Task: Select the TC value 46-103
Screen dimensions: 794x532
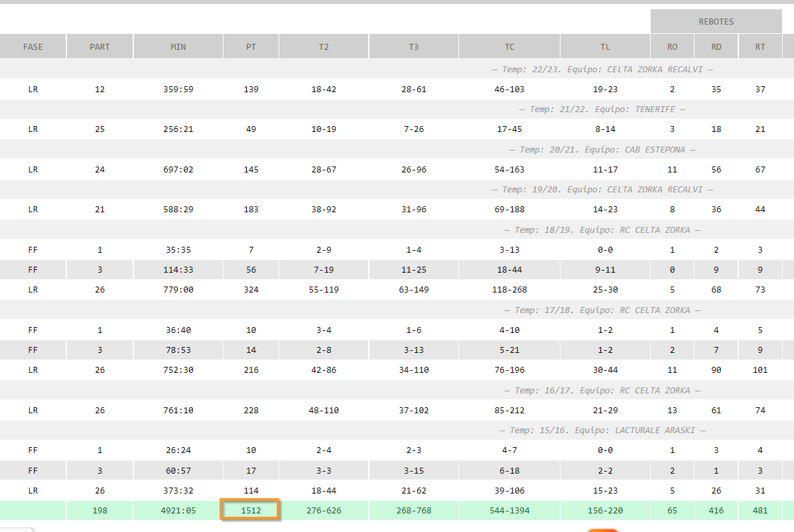Action: tap(509, 89)
